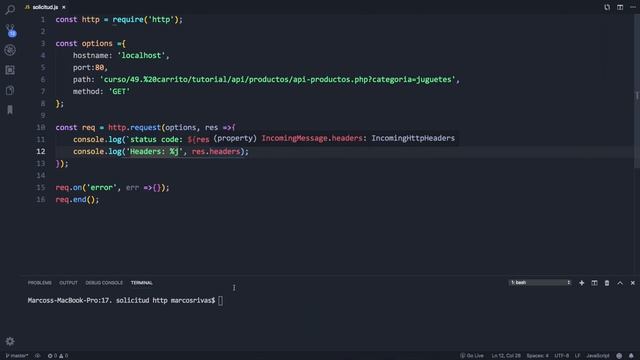Screen dimensions: 640x360
Task: Select the Terminal panel tab
Action: 142,283
